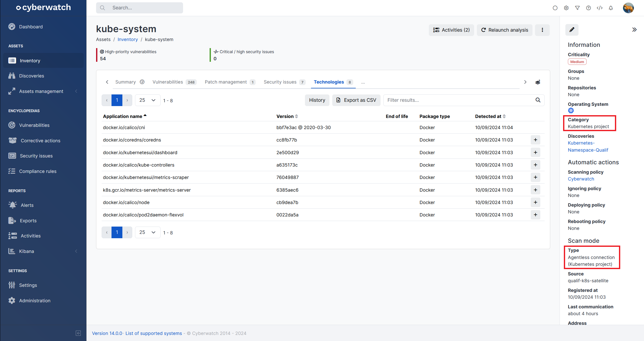Expand the docker.io/coredns/coredns row with plus

point(535,140)
